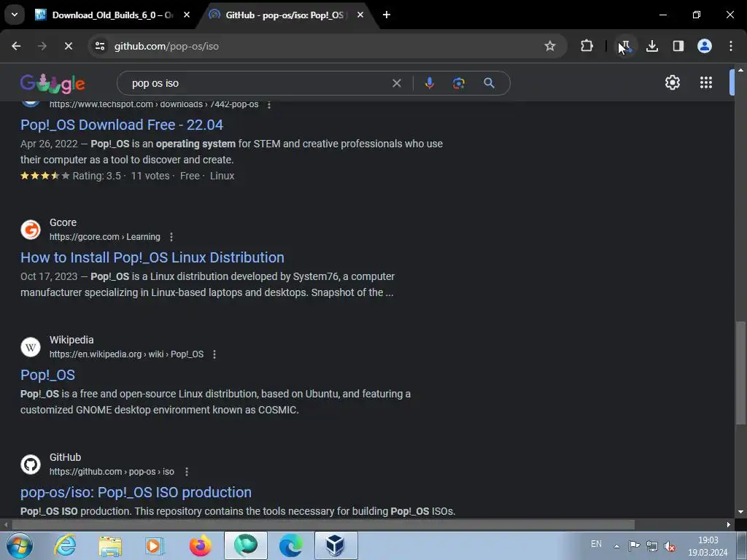Click the Wikipedia site favicon
Image resolution: width=747 pixels, height=560 pixels.
click(x=31, y=346)
